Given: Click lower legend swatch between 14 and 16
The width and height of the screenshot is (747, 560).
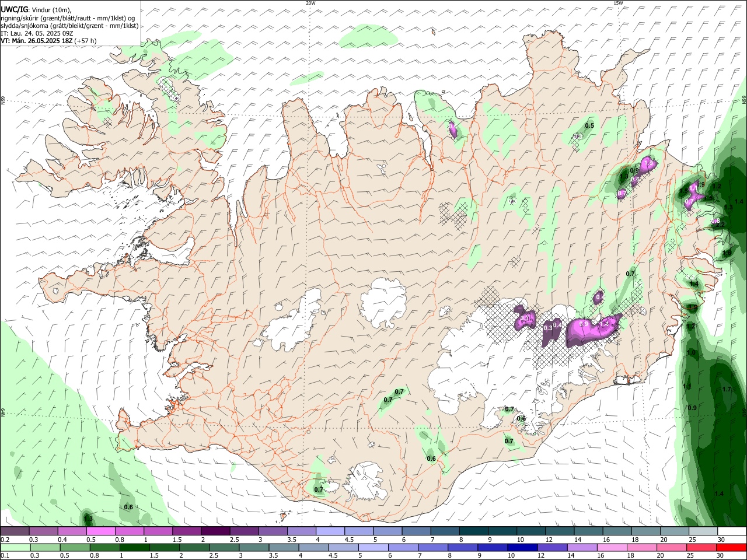Looking at the screenshot, I should tap(582, 548).
